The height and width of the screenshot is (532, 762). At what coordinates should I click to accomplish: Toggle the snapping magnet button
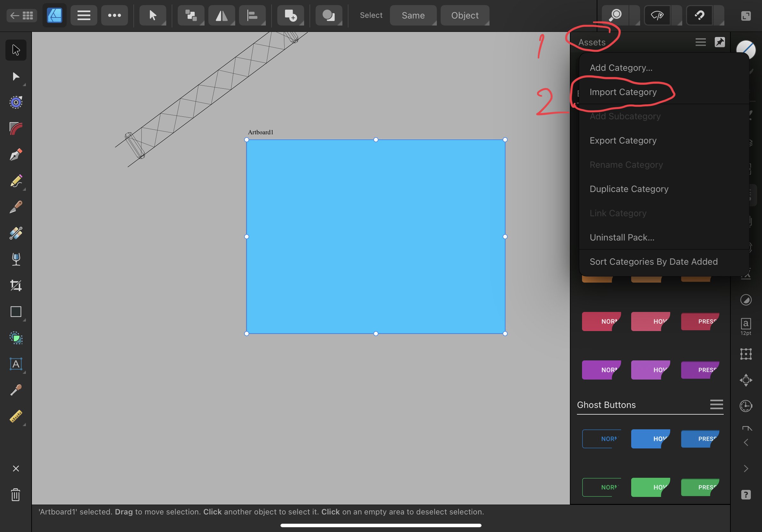(699, 15)
